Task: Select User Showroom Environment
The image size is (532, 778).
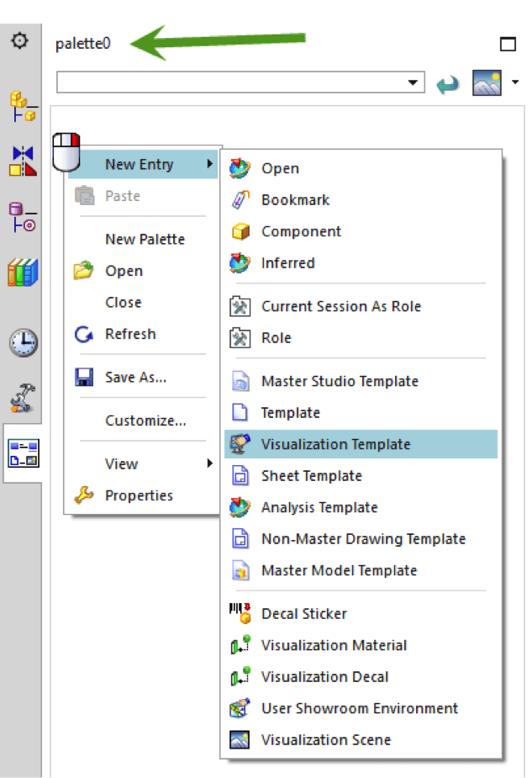Action: (360, 708)
